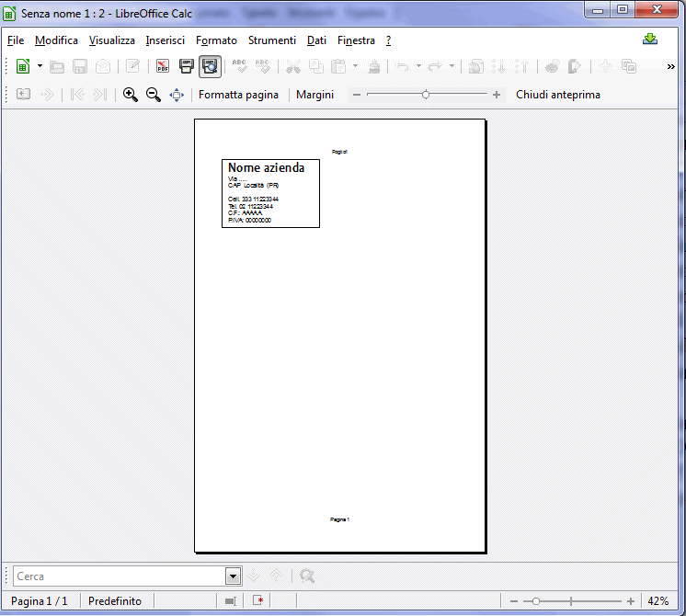
Task: Decrease scaling with the minus button
Action: point(357,95)
